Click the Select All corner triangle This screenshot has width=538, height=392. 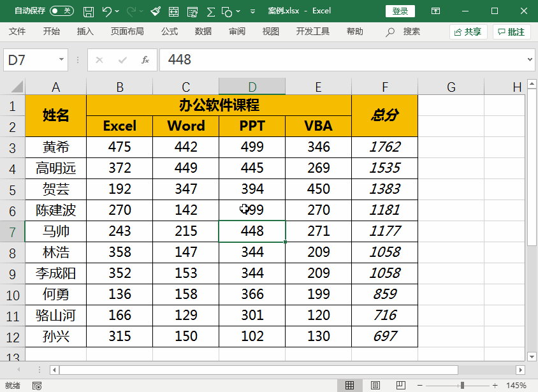(x=17, y=87)
